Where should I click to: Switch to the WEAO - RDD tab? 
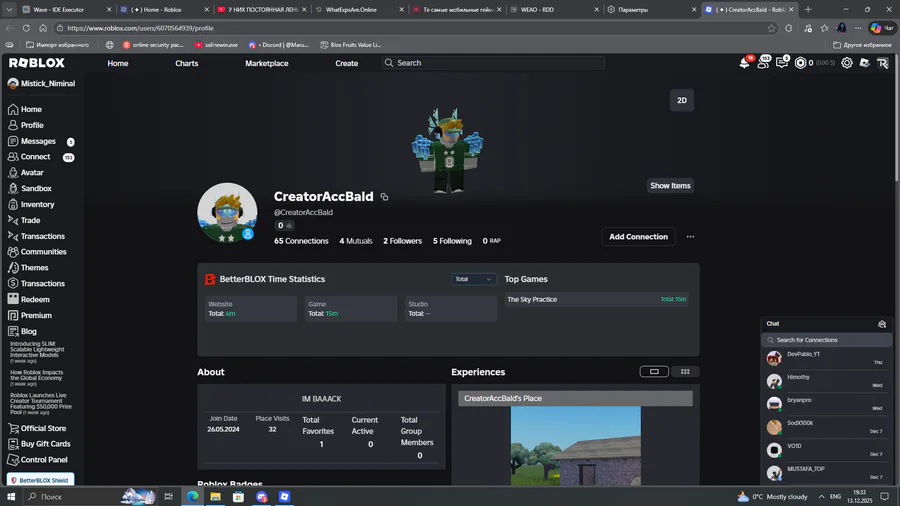tap(554, 10)
